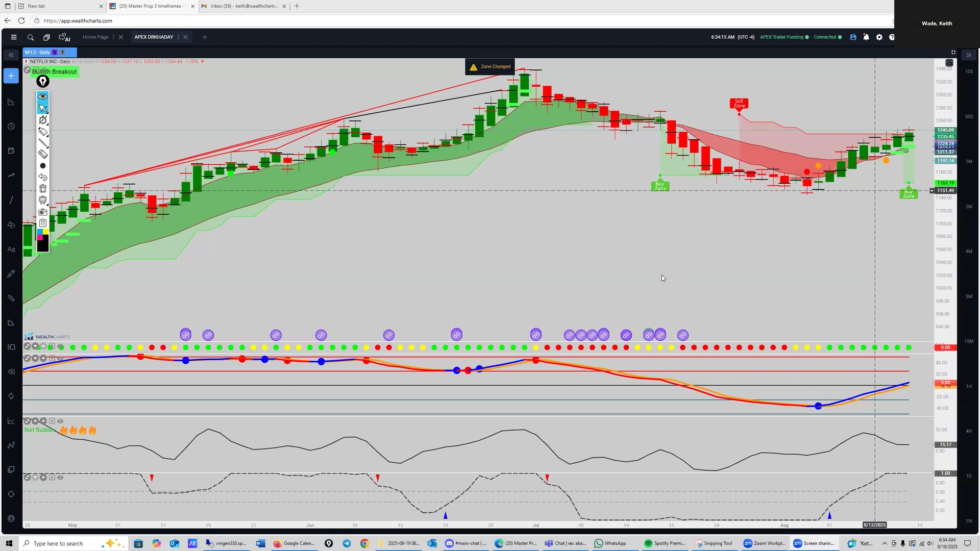Switch to Home Page workspace tab

(x=95, y=37)
